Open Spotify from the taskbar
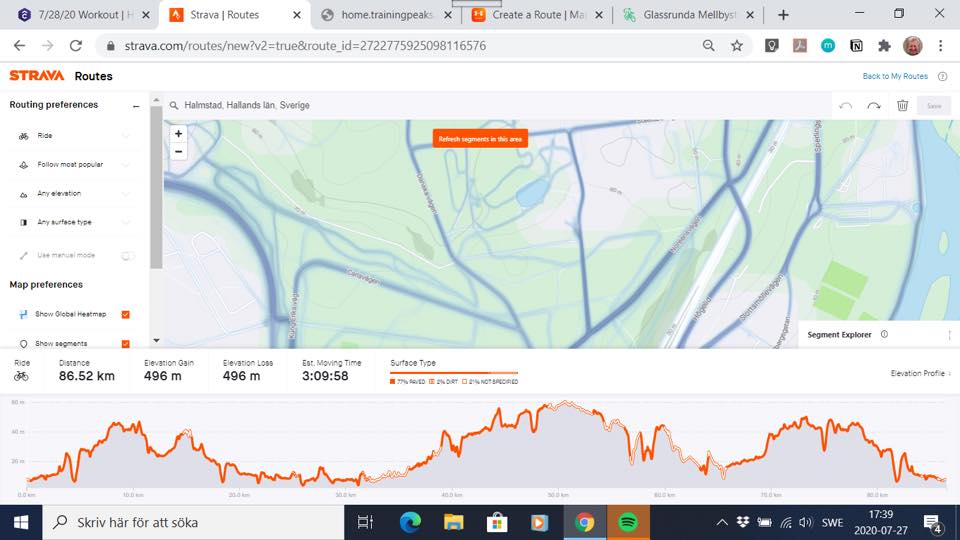Image resolution: width=960 pixels, height=540 pixels. pyautogui.click(x=628, y=522)
